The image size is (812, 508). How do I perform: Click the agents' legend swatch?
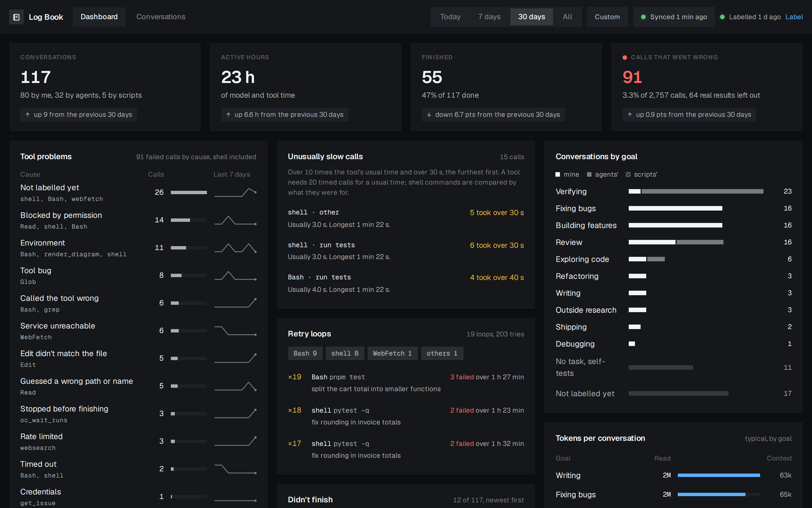(589, 174)
